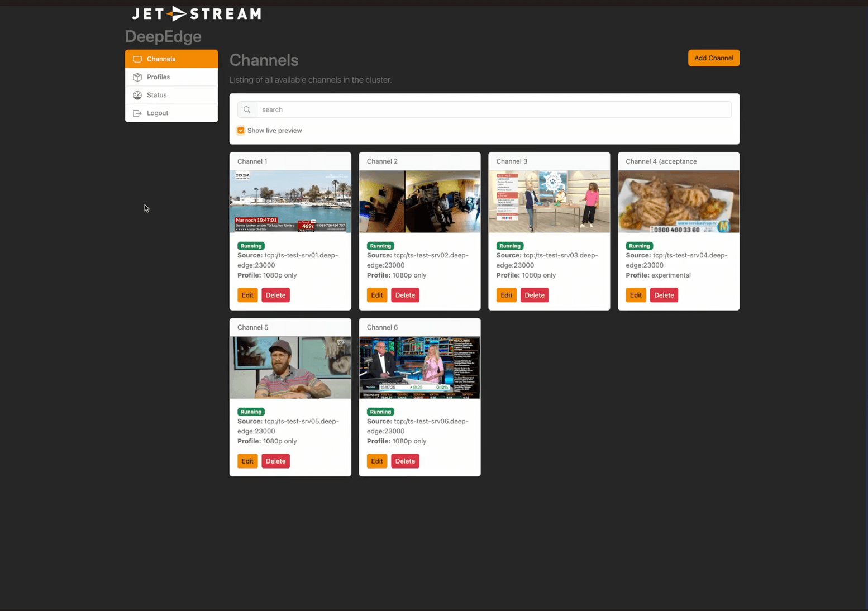Viewport: 868px width, 611px height.
Task: Click the Running badge on Channel 4
Action: click(639, 246)
